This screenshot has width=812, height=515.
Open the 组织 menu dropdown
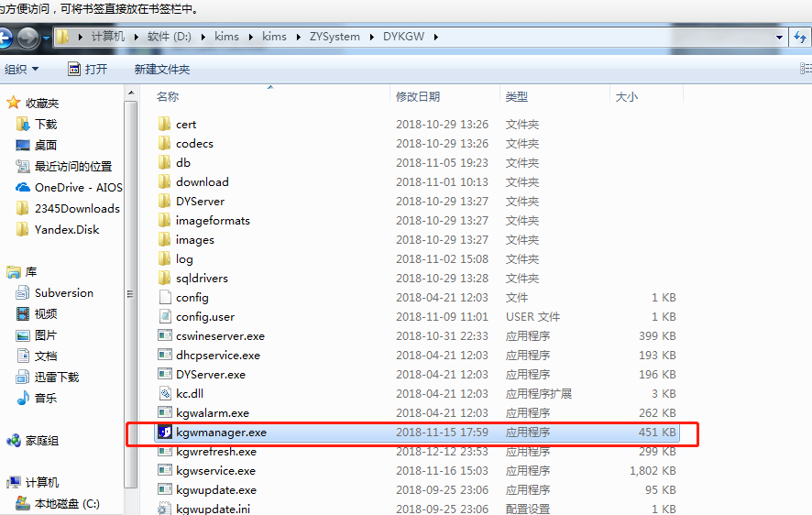point(21,69)
